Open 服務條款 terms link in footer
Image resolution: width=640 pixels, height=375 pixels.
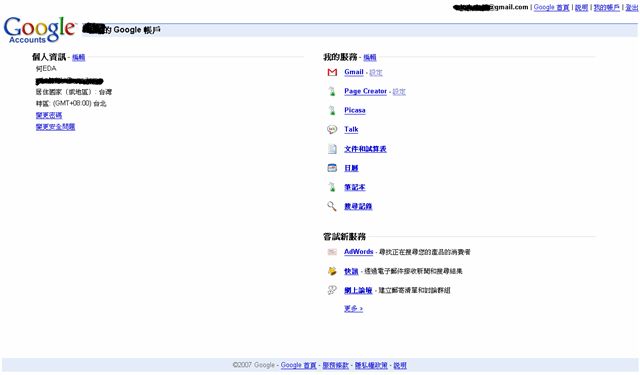tap(336, 365)
